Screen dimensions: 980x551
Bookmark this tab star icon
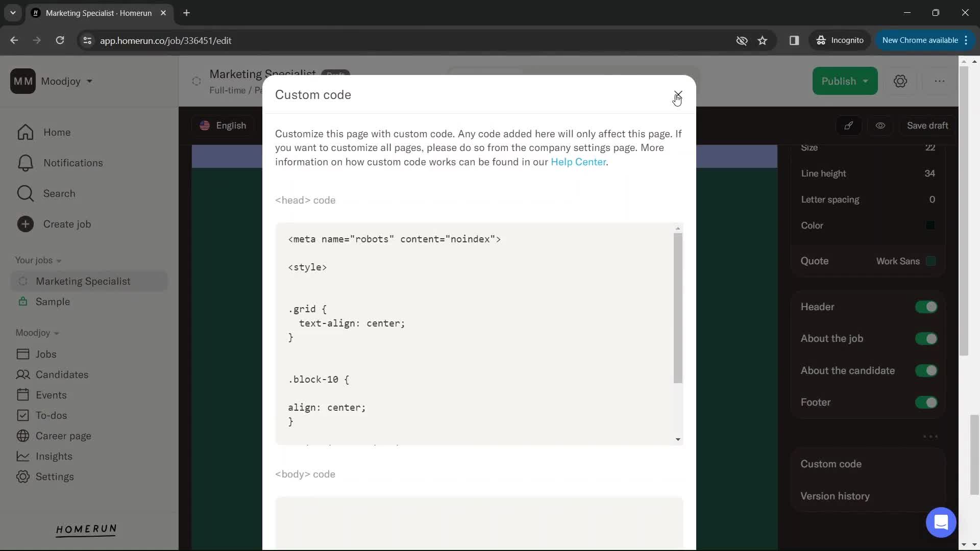click(762, 40)
